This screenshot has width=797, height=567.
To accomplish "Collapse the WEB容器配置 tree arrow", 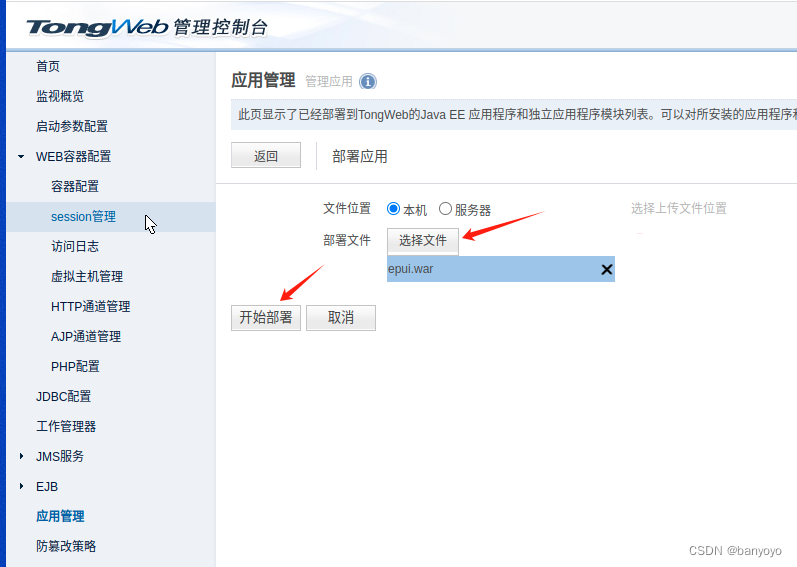I will tap(21, 156).
